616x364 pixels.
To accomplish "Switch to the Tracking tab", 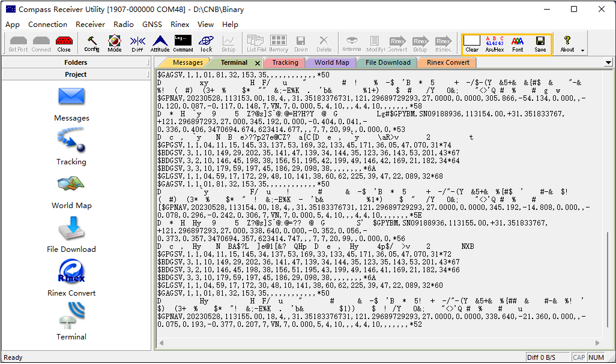I will tap(285, 62).
